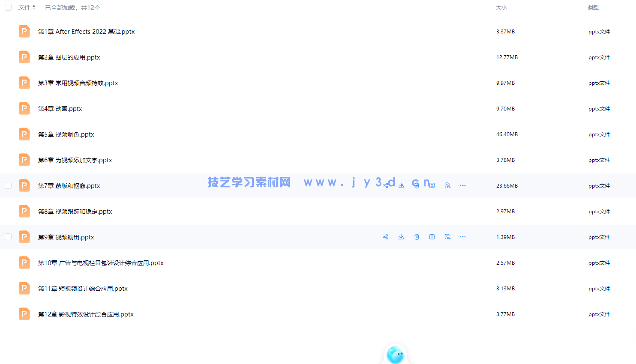
Task: Open AI tools for 第9章 视频输出.pptx
Action: [x=447, y=236]
